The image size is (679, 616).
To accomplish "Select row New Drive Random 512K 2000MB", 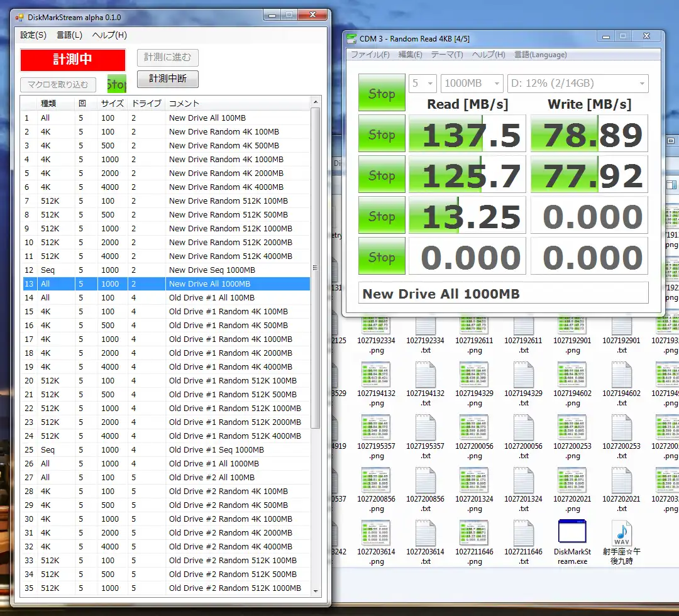I will tap(166, 243).
